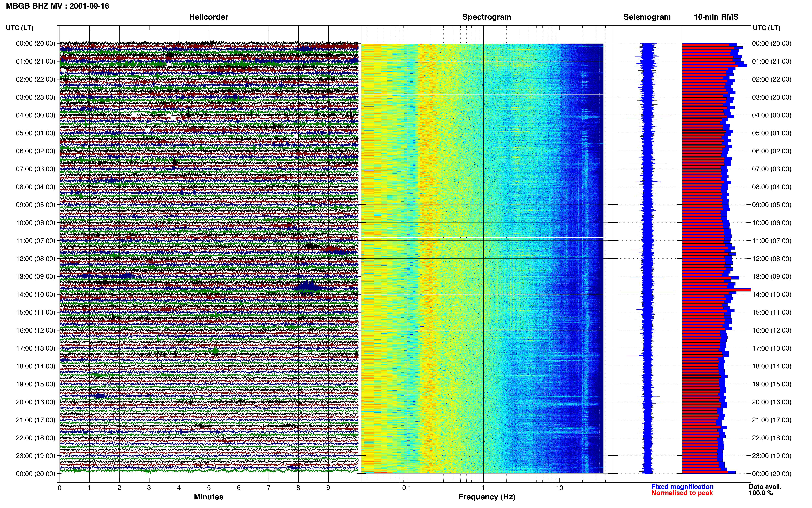Click the left UTC (LT) axis label
The width and height of the screenshot is (812, 508).
coord(20,28)
